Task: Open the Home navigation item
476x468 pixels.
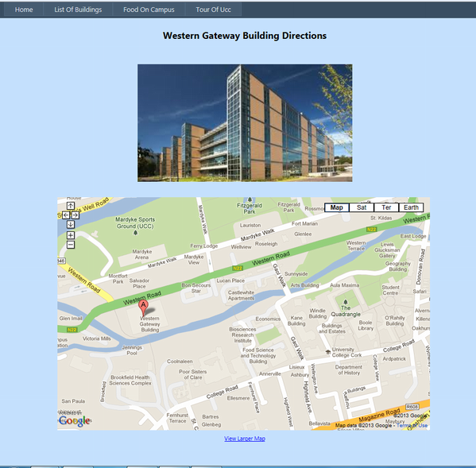Action: point(24,10)
